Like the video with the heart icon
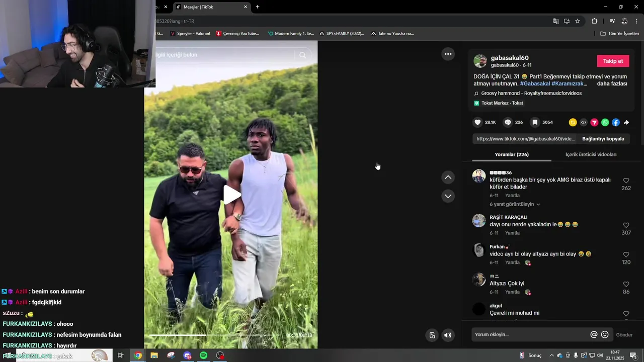Viewport: 644px width, 362px height. coord(478,122)
